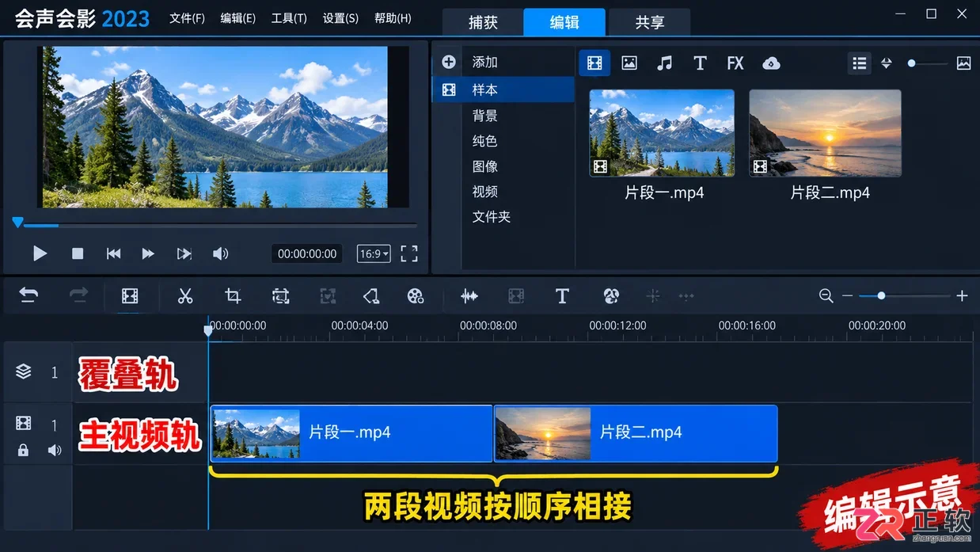The width and height of the screenshot is (980, 552).
Task: Open the audio waveform mixer
Action: point(469,295)
